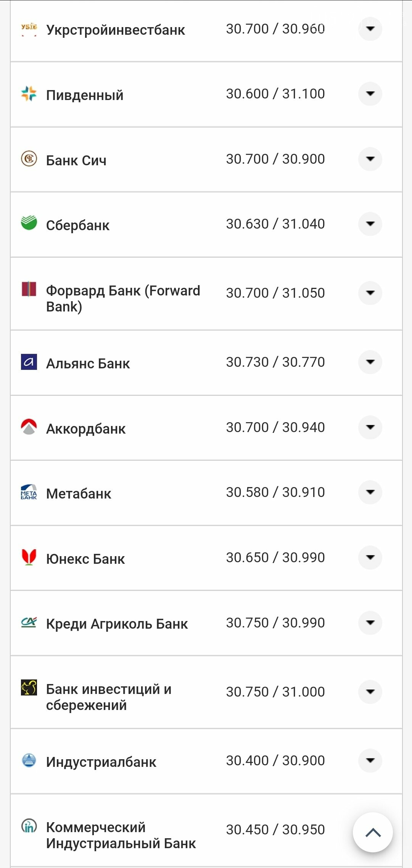The width and height of the screenshot is (412, 868).
Task: Expand the Форвард Банк row arrow
Action: [370, 293]
